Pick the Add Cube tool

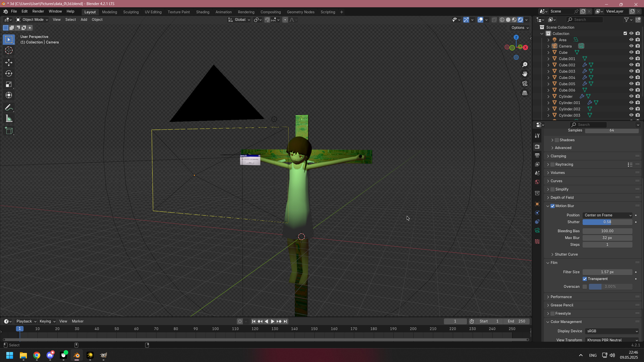coord(9,131)
